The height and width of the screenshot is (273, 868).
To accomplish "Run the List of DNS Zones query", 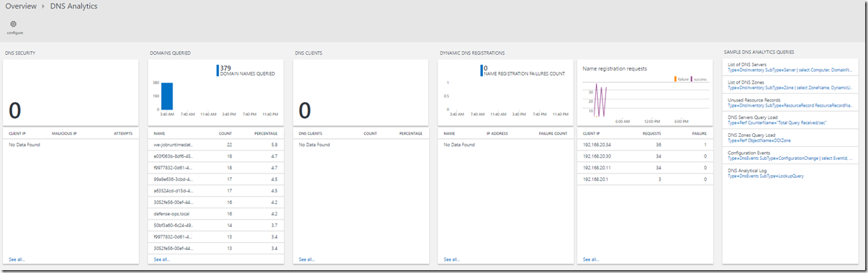I will coord(790,85).
